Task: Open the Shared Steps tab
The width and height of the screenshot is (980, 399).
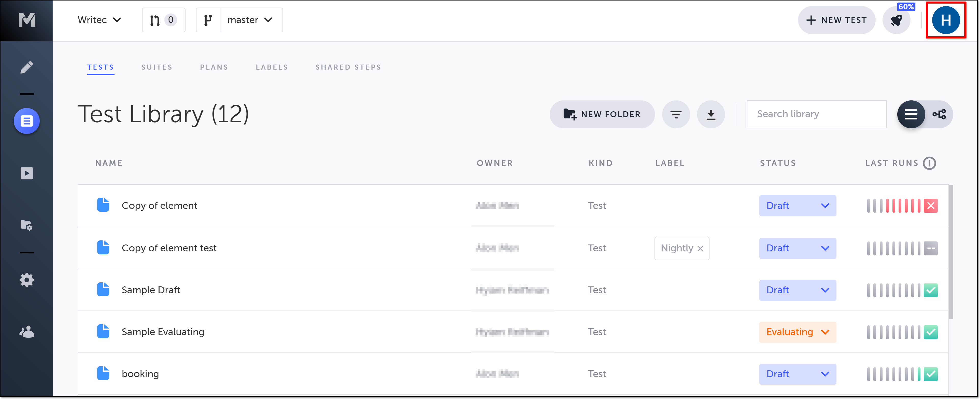Action: [348, 67]
